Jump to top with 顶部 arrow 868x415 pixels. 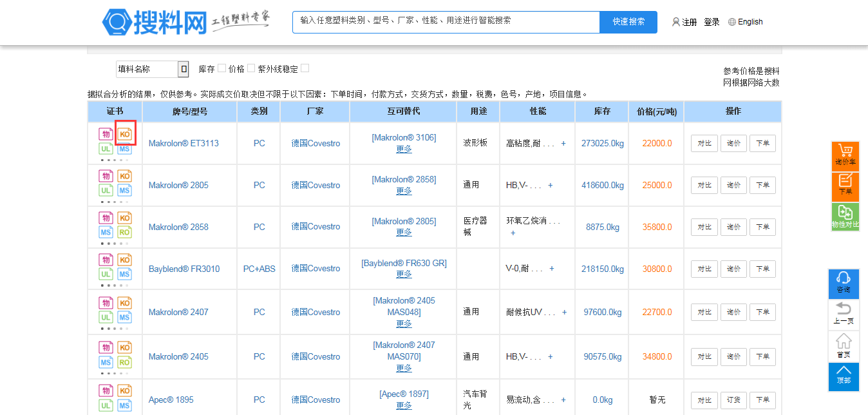[x=843, y=376]
